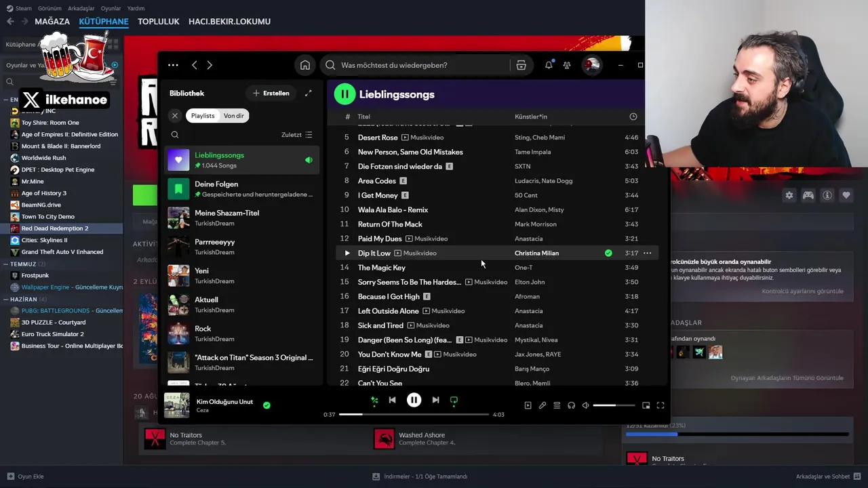Open the 'Meine Shazam-Titel' playlist

[x=243, y=218]
